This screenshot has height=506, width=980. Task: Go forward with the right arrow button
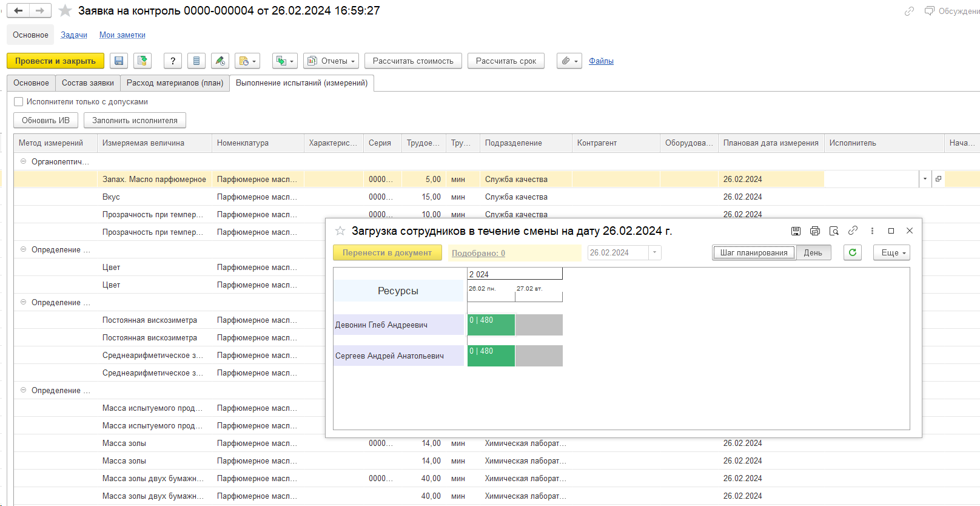[40, 10]
